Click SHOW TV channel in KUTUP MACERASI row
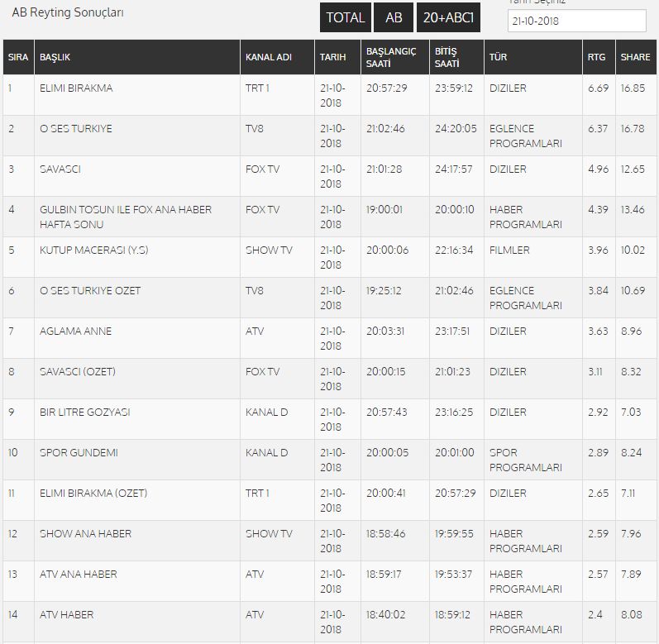659x644 pixels. 269,250
